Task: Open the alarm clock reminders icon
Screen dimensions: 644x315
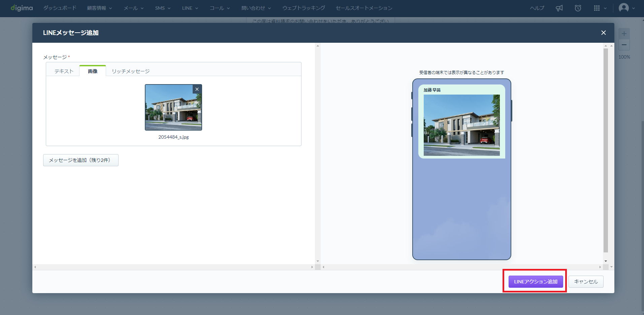Action: [578, 8]
